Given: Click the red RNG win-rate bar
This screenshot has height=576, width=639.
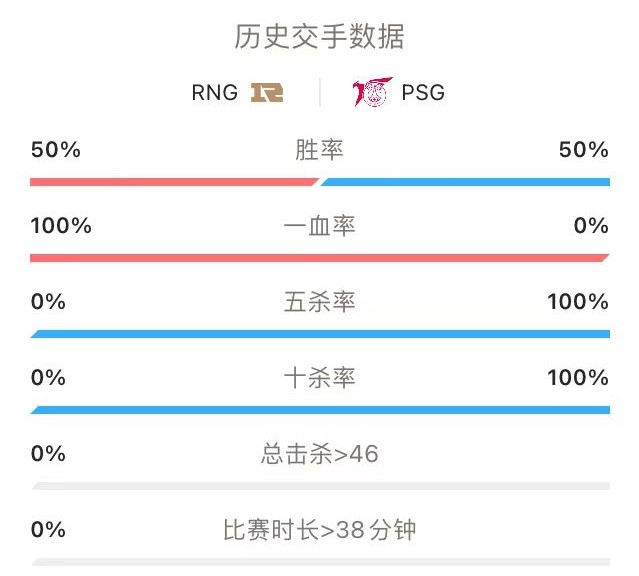Looking at the screenshot, I should tap(174, 182).
